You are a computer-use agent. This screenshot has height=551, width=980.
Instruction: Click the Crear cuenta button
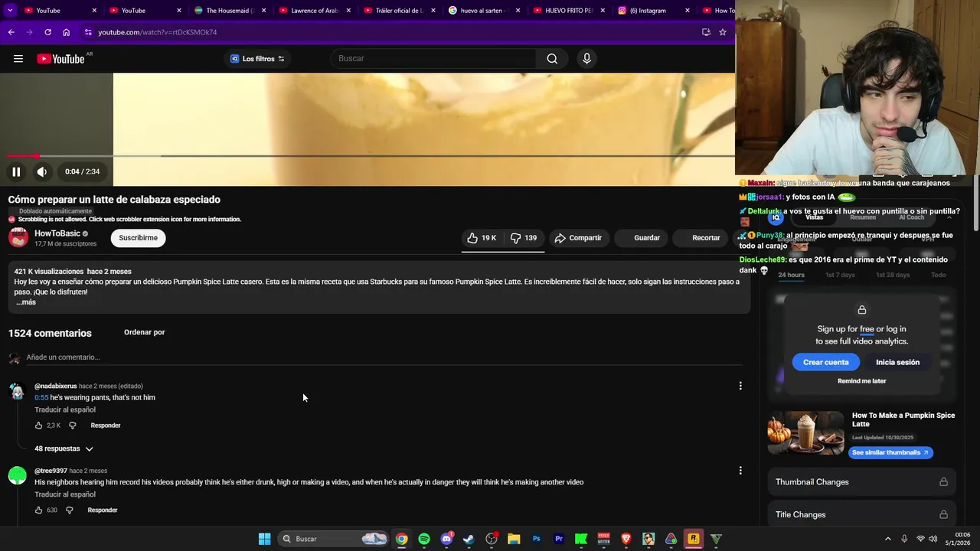(x=826, y=362)
